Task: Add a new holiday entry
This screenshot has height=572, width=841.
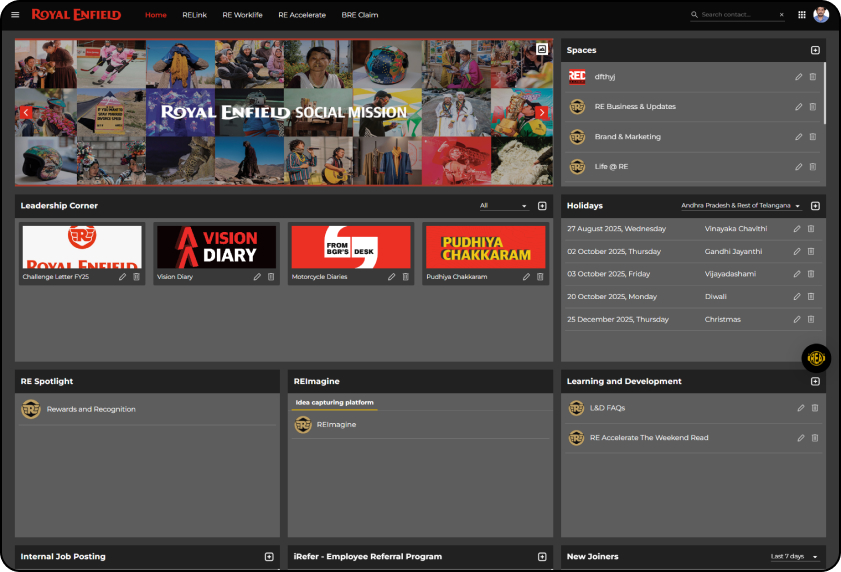Action: pyautogui.click(x=815, y=206)
